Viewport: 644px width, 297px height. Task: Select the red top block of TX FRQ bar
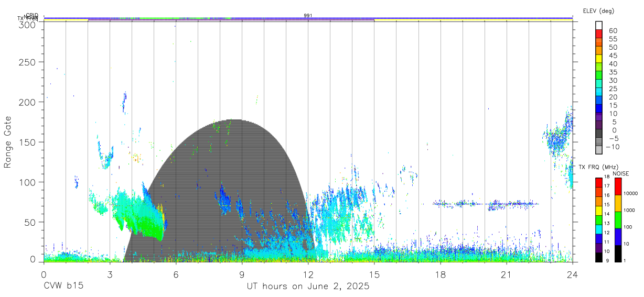pos(598,182)
